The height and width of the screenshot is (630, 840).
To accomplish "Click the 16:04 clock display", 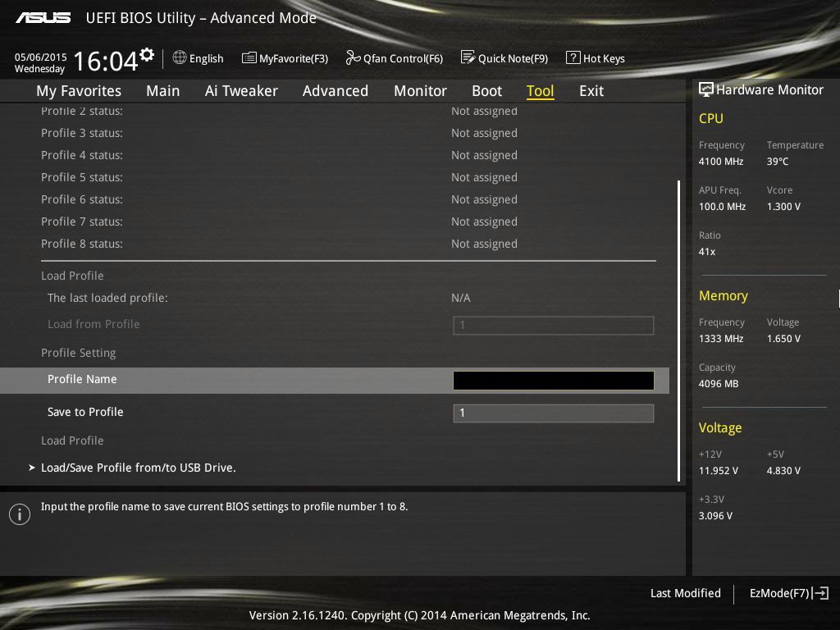I will [106, 61].
